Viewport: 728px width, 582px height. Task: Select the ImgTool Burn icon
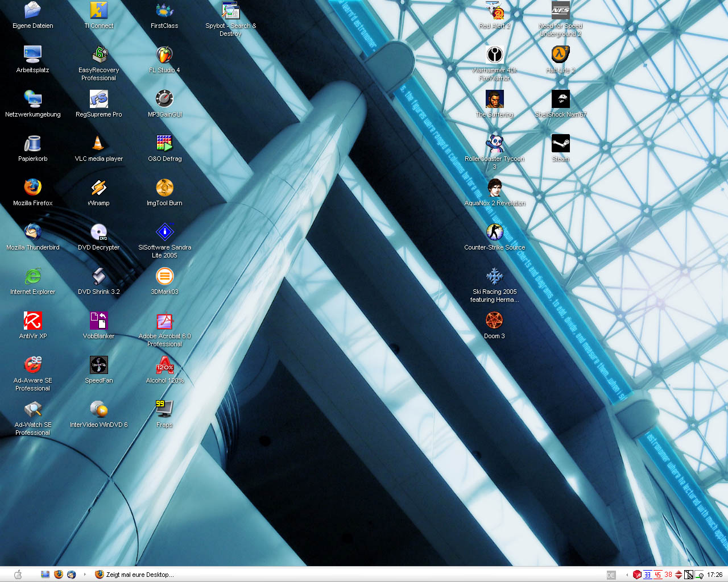165,188
